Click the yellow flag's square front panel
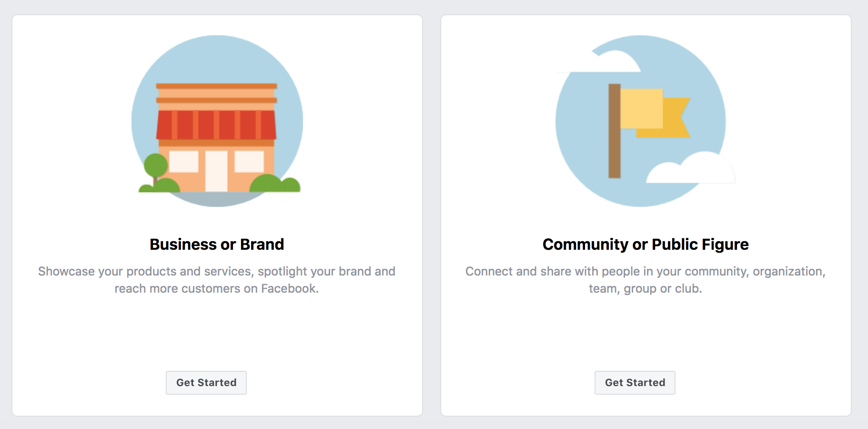 point(642,108)
